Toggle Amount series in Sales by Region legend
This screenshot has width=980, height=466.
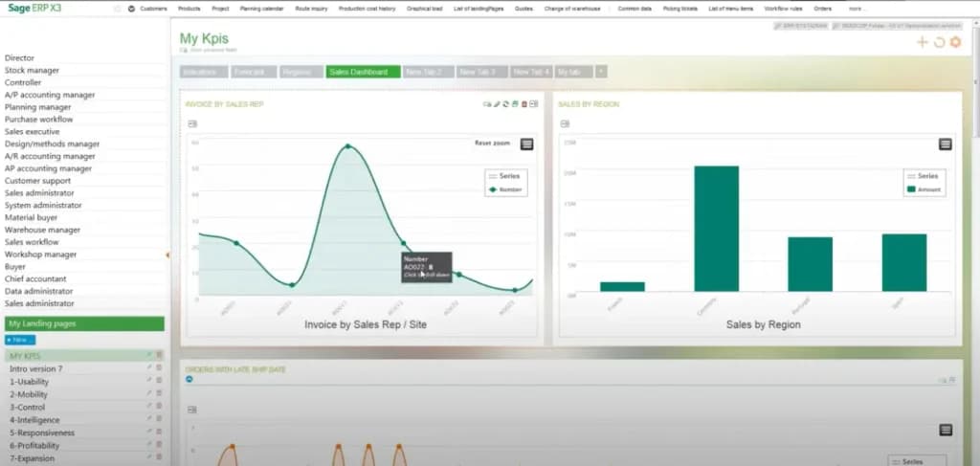(924, 189)
